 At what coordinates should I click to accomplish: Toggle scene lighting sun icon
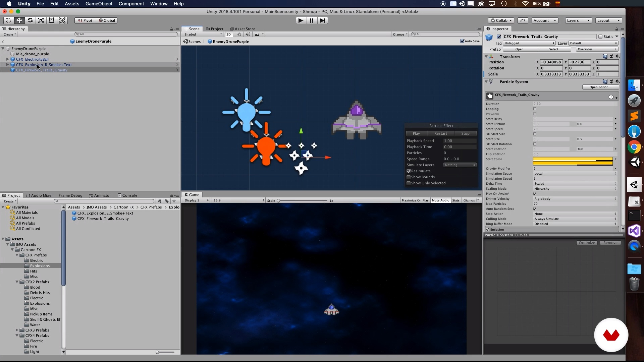(239, 34)
